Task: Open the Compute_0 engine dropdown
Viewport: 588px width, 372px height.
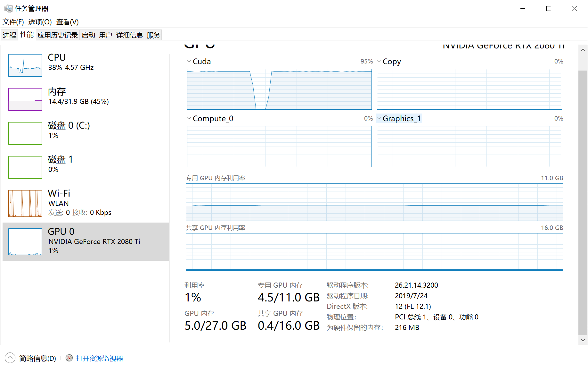Action: [210, 119]
